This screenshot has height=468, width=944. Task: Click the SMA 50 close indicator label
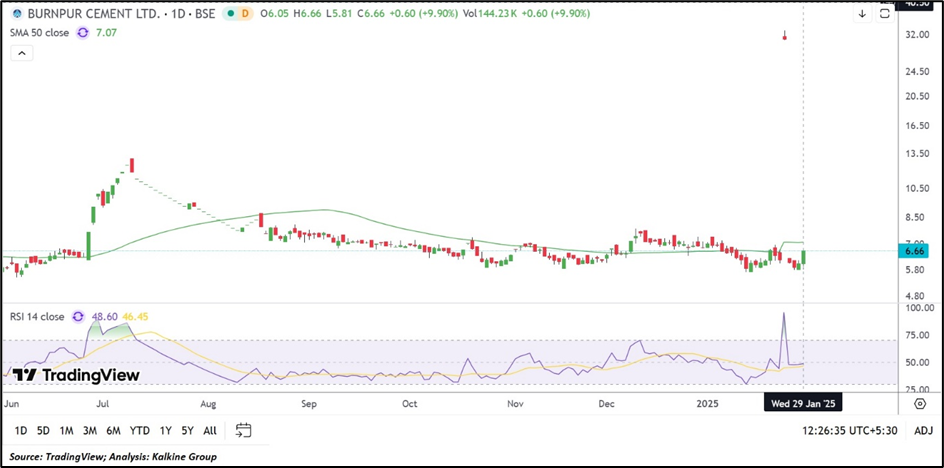38,33
